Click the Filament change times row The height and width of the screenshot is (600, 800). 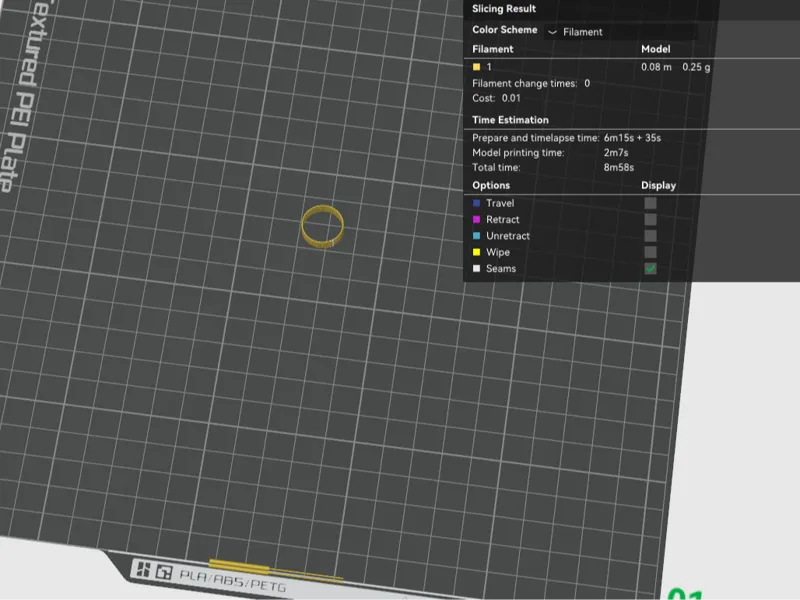[531, 83]
